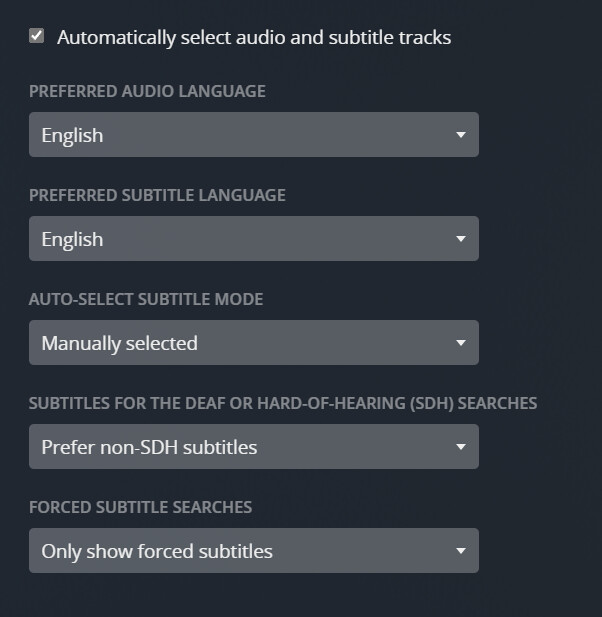This screenshot has width=602, height=617.
Task: Click the 'Auto-Select Subtitle Mode' heading
Action: [x=146, y=299]
